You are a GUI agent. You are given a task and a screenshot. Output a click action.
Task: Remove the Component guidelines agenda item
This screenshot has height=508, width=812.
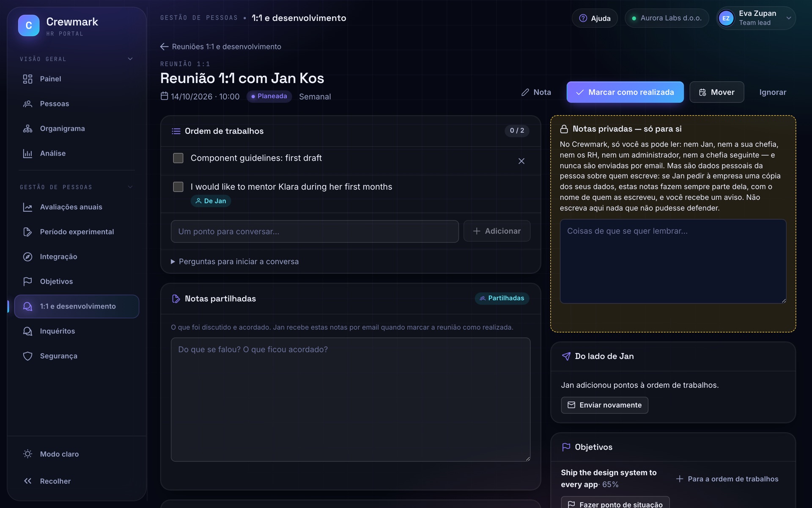(521, 161)
